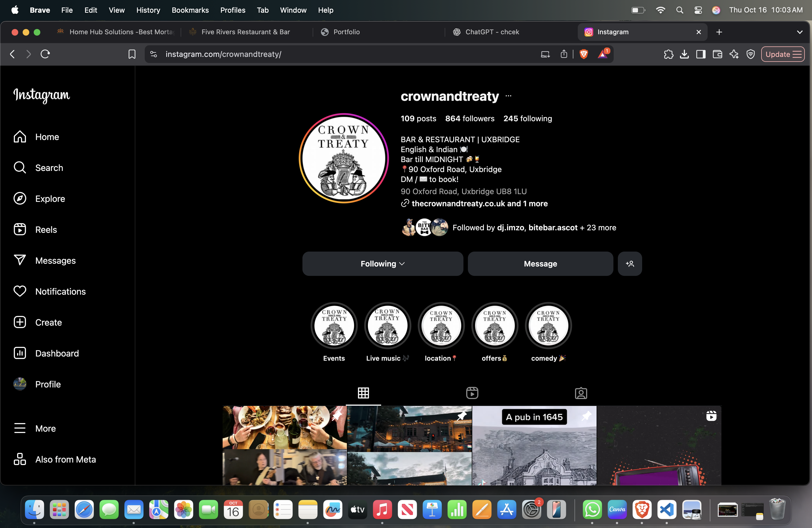This screenshot has height=528, width=812.
Task: Open the Dashboard chart icon
Action: pyautogui.click(x=20, y=353)
